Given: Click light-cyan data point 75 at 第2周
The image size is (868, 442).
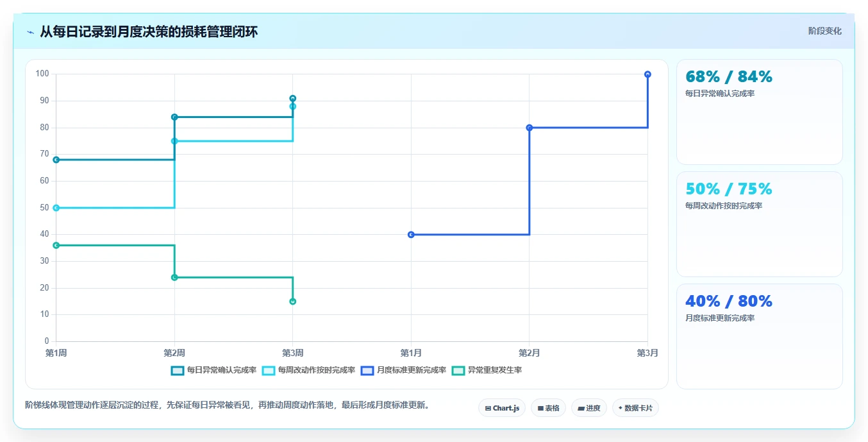Looking at the screenshot, I should pyautogui.click(x=174, y=141).
